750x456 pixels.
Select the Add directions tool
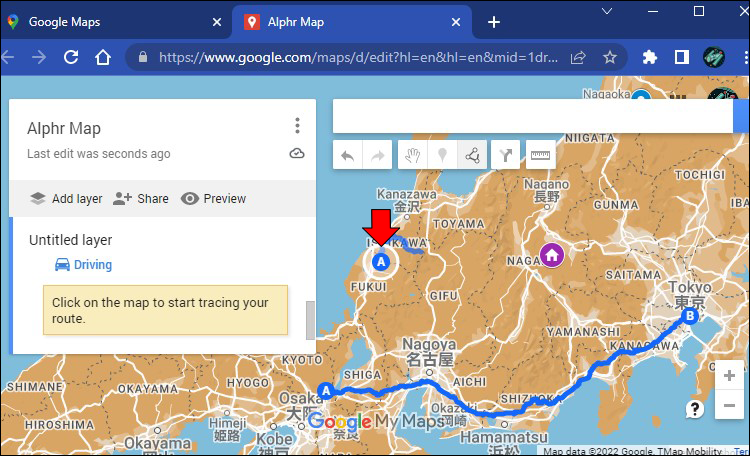[x=506, y=155]
